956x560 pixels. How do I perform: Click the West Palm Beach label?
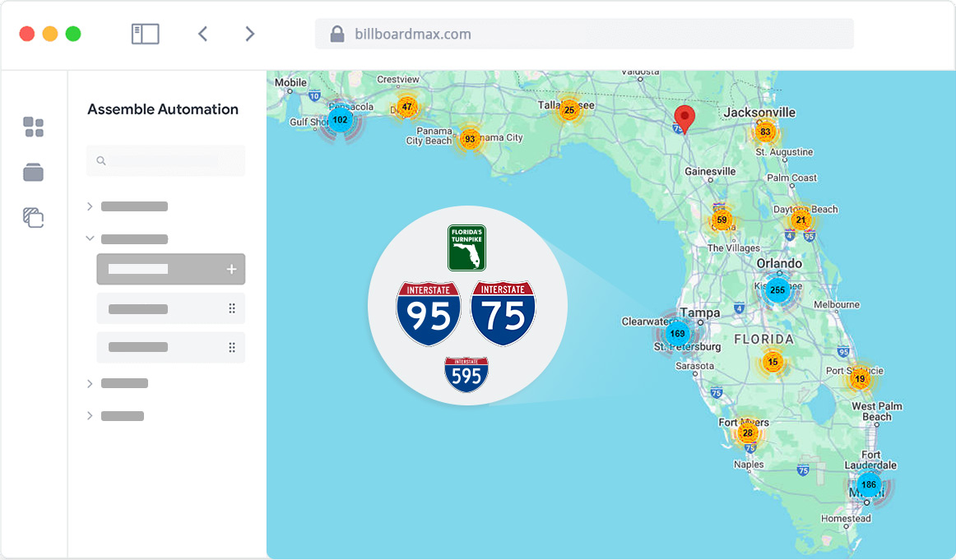(x=877, y=411)
